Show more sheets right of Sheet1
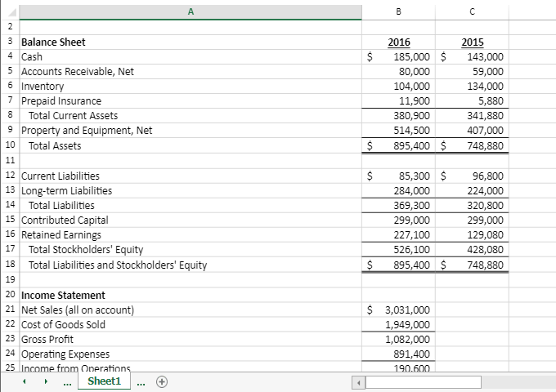 pyautogui.click(x=141, y=382)
